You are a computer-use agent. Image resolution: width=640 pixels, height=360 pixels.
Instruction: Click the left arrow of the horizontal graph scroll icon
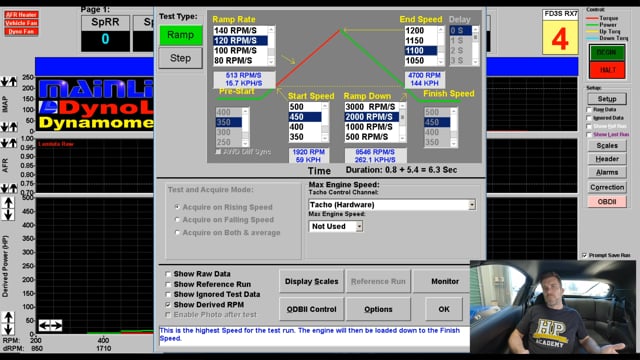pyautogui.click(x=44, y=326)
